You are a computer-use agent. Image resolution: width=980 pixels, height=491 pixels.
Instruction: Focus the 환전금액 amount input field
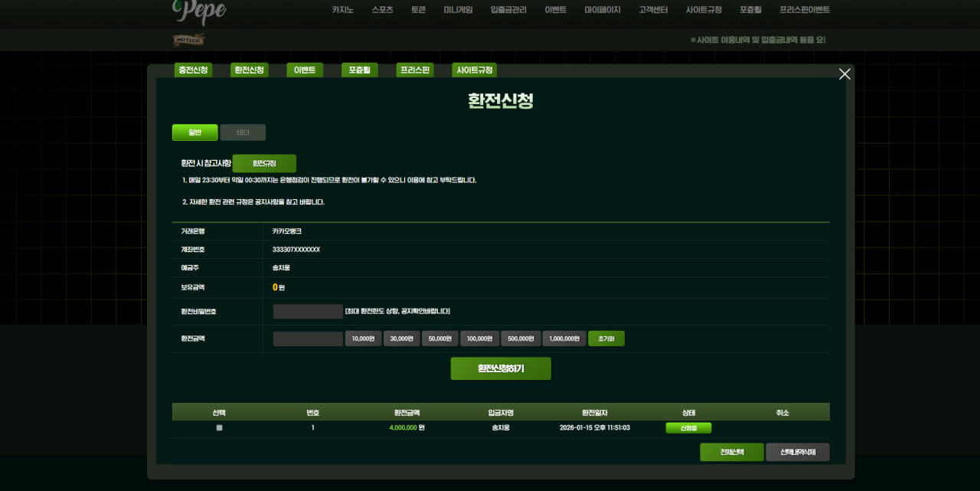[x=308, y=339]
